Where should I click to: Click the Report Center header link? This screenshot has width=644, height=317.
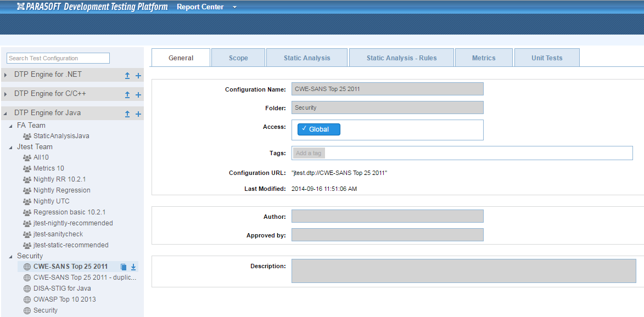point(200,7)
